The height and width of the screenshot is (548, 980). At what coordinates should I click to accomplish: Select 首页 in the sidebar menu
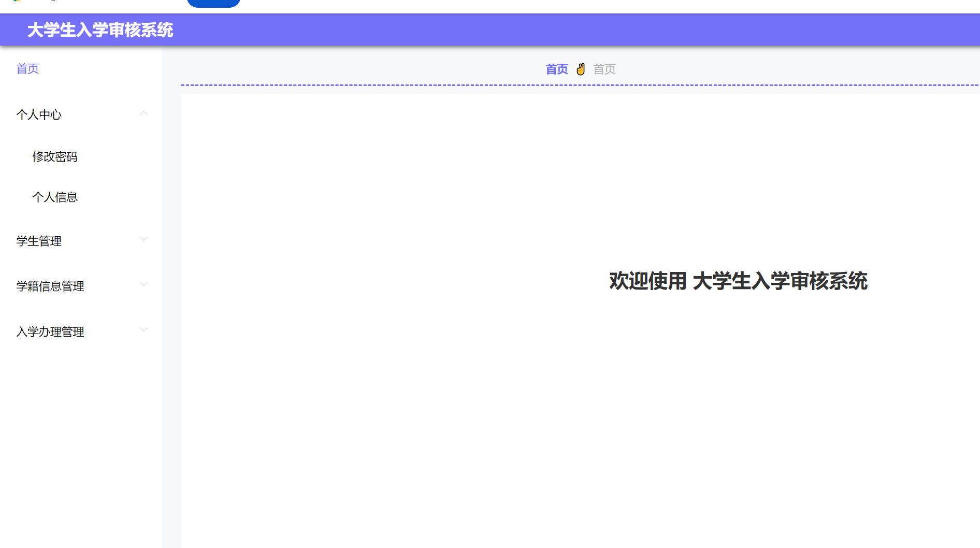(x=27, y=69)
